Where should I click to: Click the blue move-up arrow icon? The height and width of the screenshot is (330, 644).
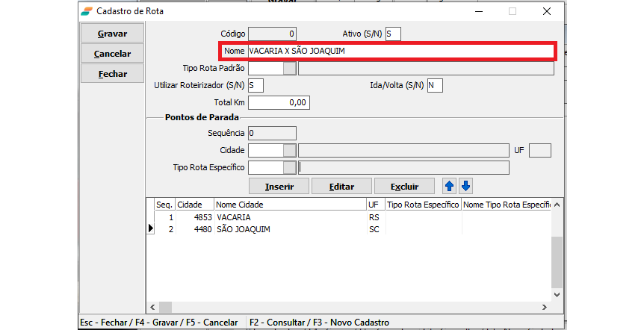(x=450, y=186)
